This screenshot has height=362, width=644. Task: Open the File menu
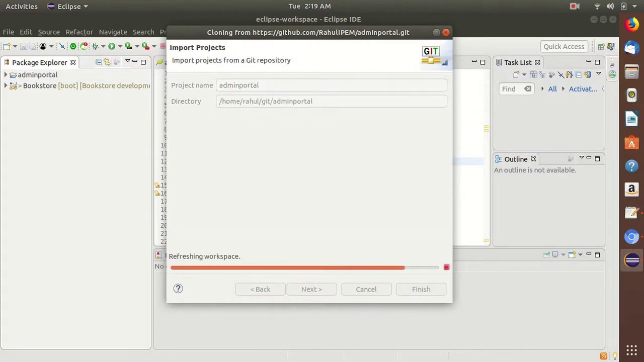[9, 32]
